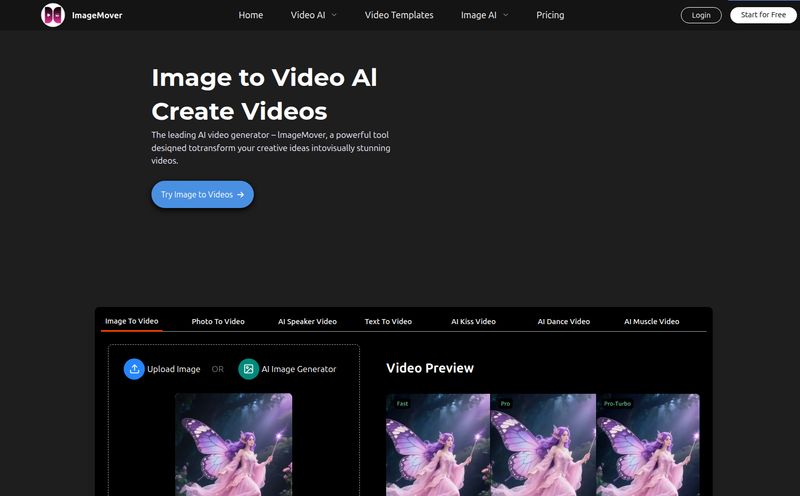Switch to AI Kiss Video tab
800x496 pixels.
coord(473,321)
